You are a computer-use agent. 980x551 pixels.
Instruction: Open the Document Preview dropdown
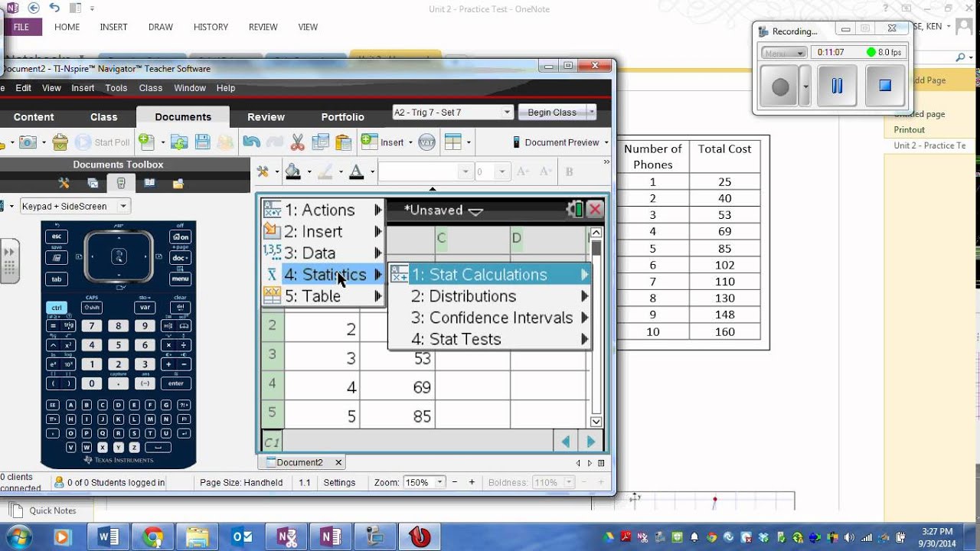606,142
